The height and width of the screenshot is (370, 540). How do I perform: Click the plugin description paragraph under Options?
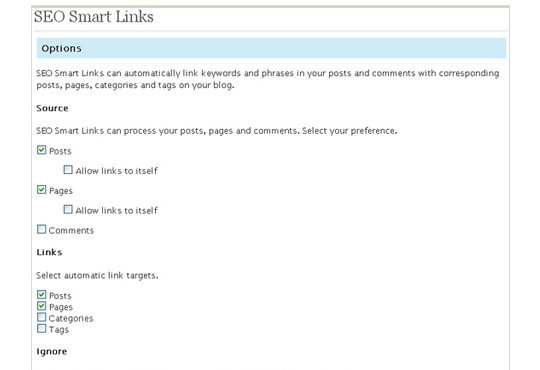[268, 79]
